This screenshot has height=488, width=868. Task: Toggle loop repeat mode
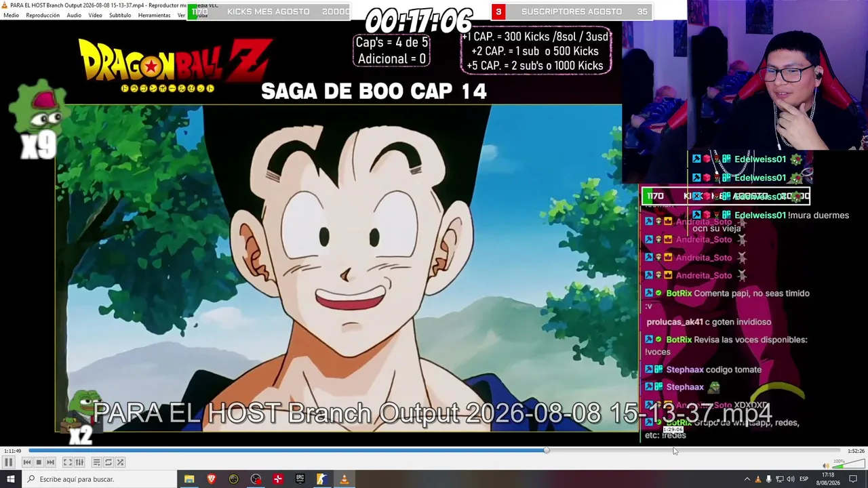pos(108,462)
